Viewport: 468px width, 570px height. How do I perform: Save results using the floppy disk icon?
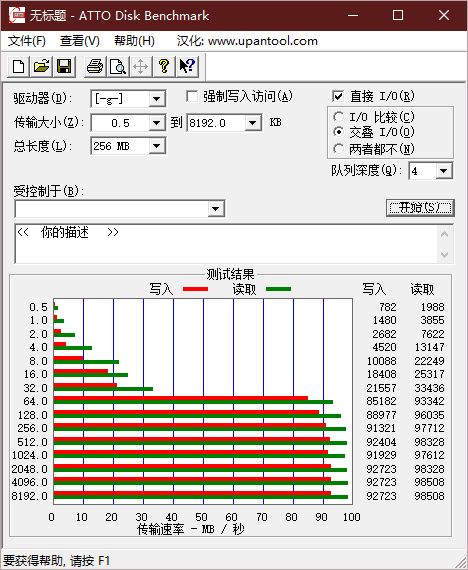click(64, 67)
